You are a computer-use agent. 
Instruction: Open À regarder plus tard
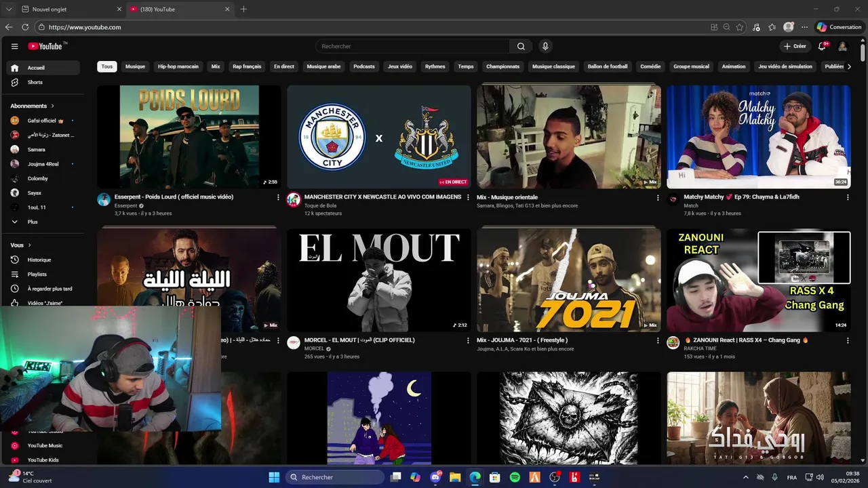click(x=43, y=289)
